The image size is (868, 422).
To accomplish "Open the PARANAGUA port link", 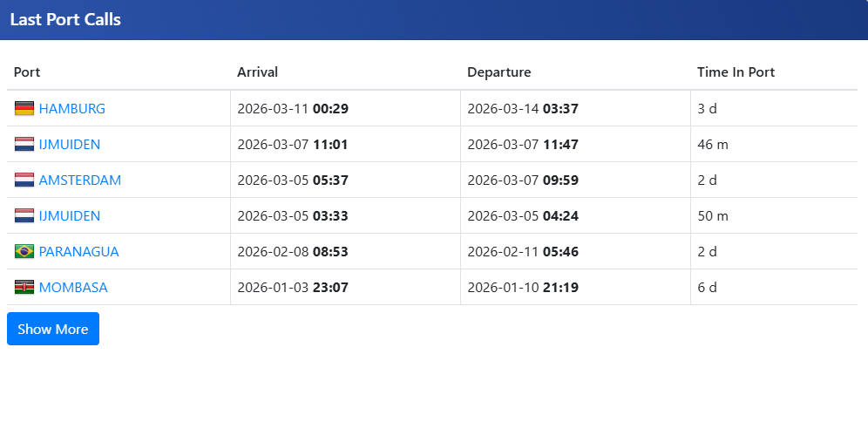I will point(78,252).
